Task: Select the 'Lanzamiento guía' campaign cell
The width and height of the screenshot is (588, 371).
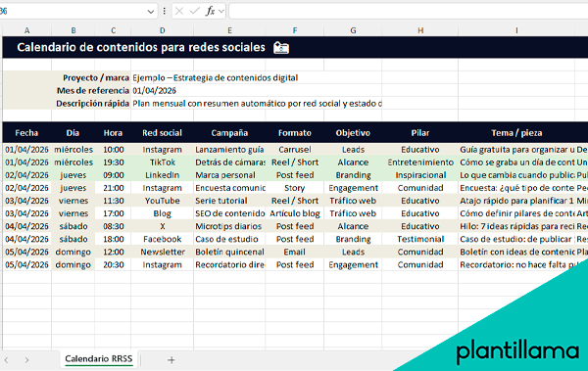Action: [229, 150]
